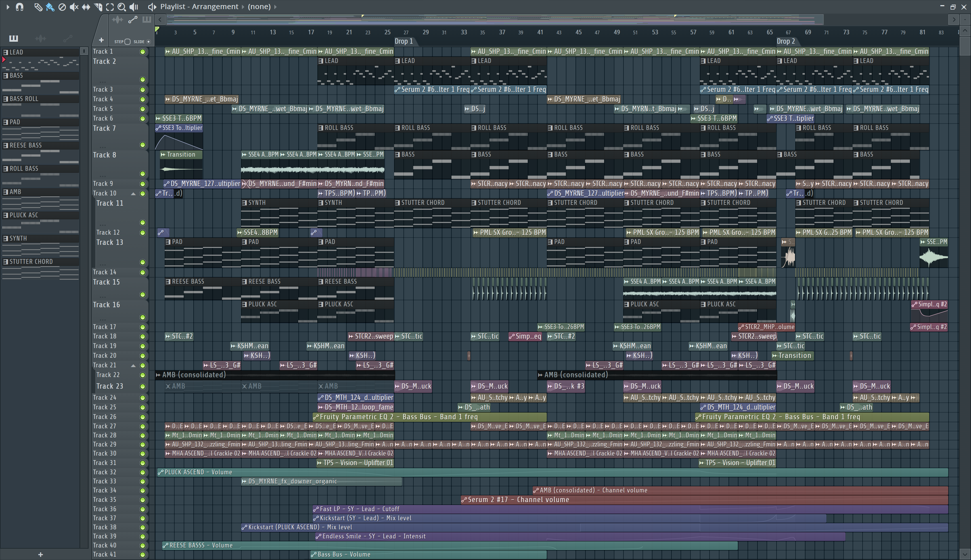This screenshot has height=560, width=971.
Task: Show pattern clips in the picker panel
Action: click(13, 38)
